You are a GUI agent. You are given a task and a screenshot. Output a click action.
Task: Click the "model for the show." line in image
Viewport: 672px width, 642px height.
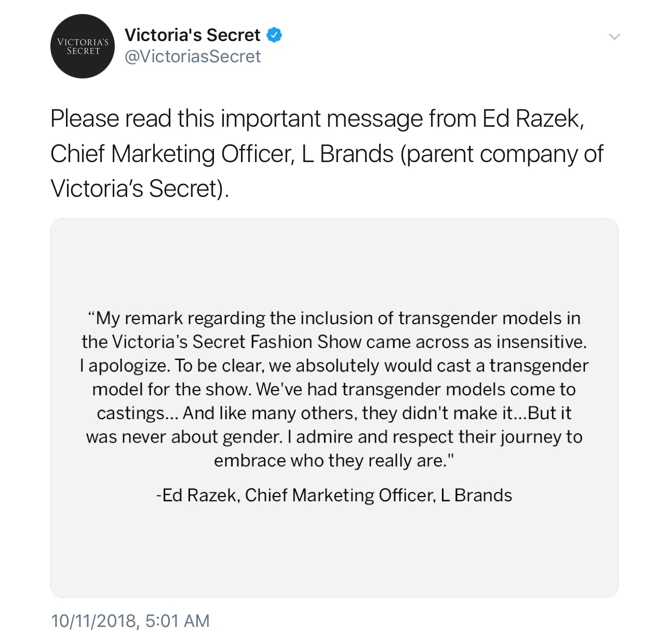pos(334,389)
